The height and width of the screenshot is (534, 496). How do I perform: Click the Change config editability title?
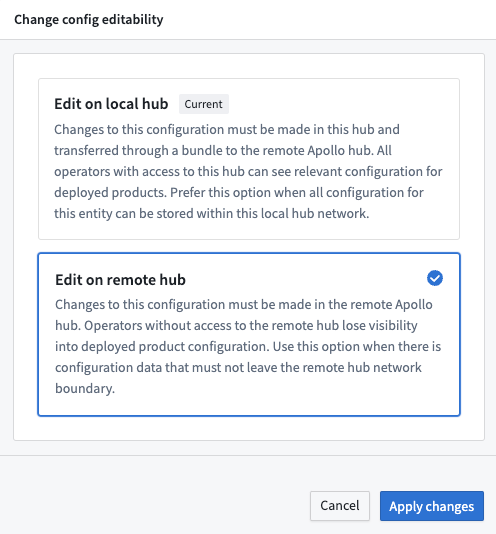coord(89,19)
